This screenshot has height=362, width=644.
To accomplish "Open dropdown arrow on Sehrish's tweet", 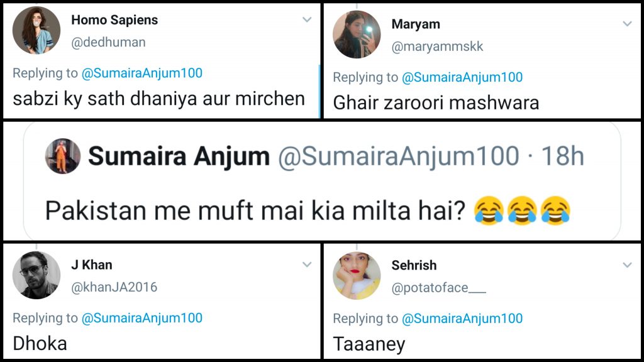I will tap(627, 265).
